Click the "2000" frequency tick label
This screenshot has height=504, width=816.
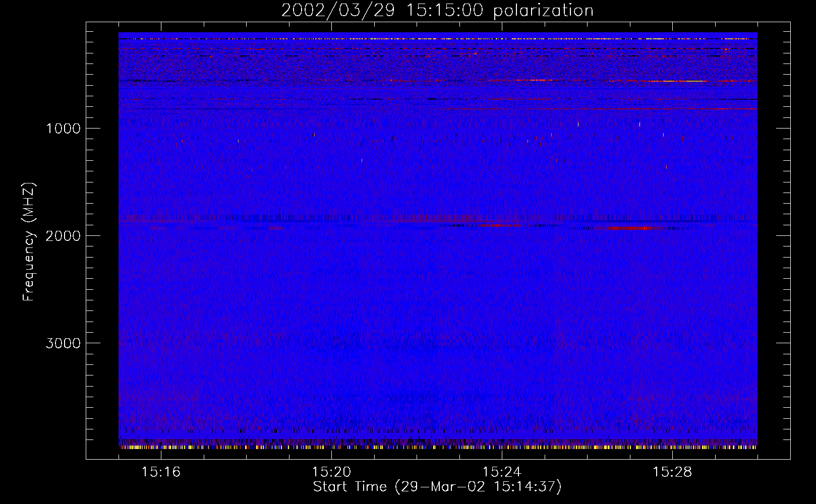tap(63, 236)
